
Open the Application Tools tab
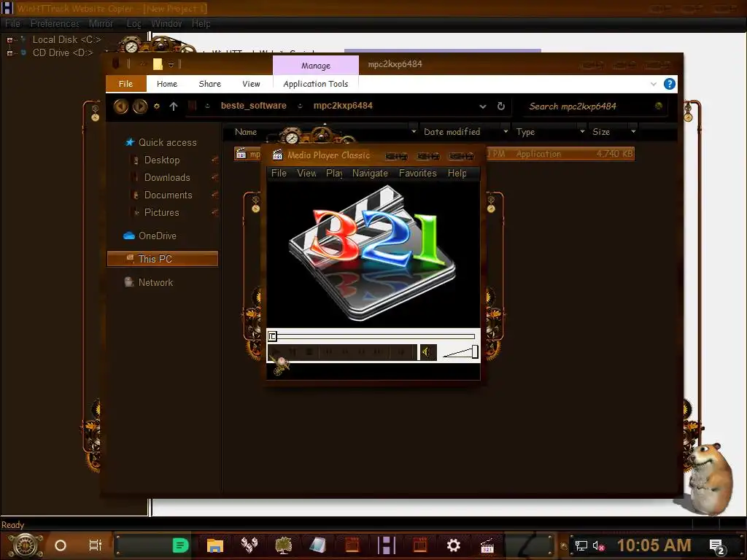coord(315,84)
